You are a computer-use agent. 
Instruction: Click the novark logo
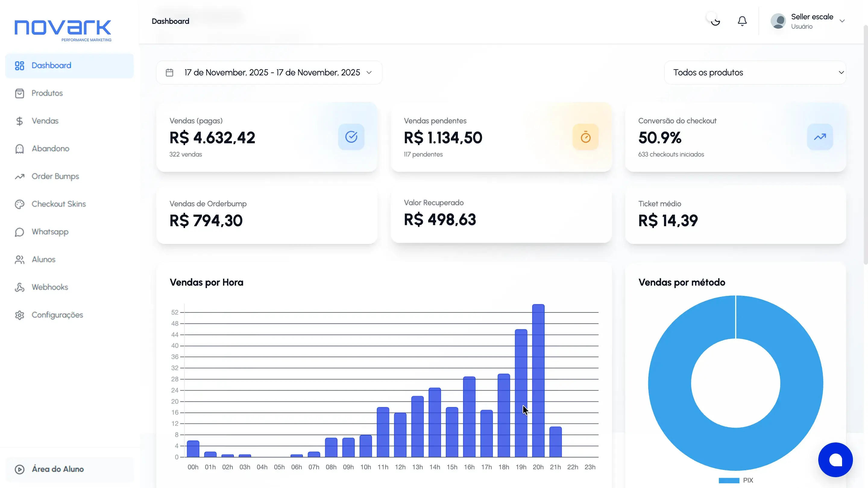click(63, 30)
